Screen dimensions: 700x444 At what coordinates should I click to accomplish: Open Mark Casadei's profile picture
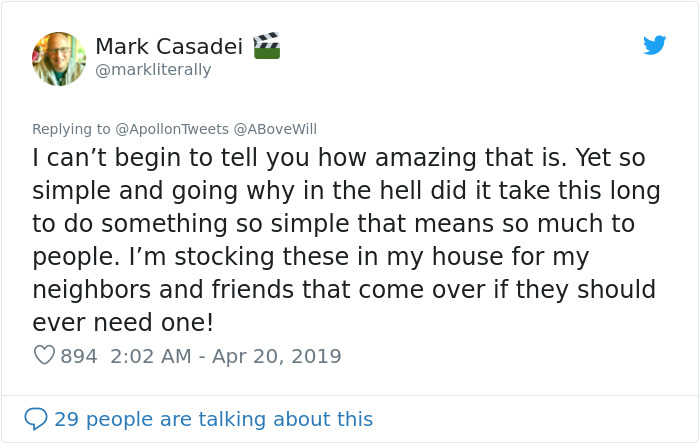pos(59,59)
